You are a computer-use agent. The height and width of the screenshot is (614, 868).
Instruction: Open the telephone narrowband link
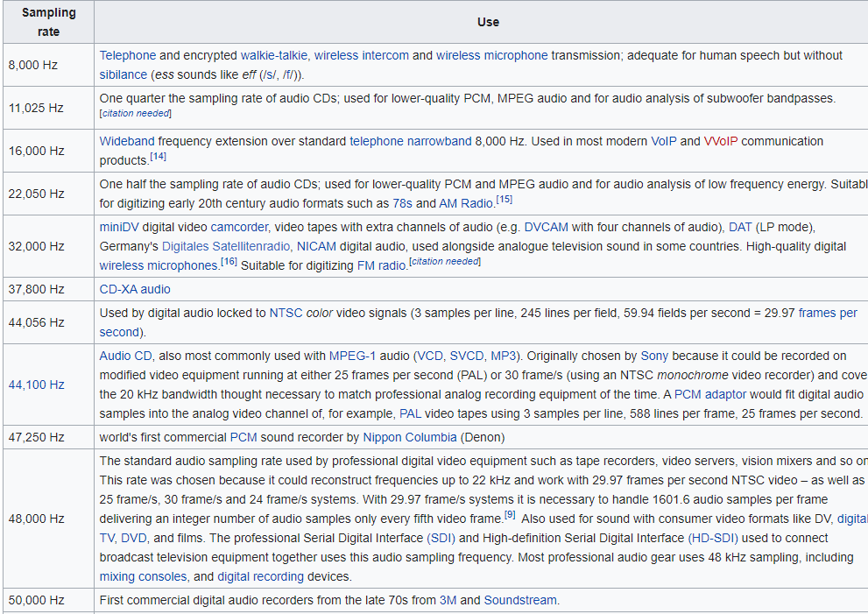[x=411, y=141]
